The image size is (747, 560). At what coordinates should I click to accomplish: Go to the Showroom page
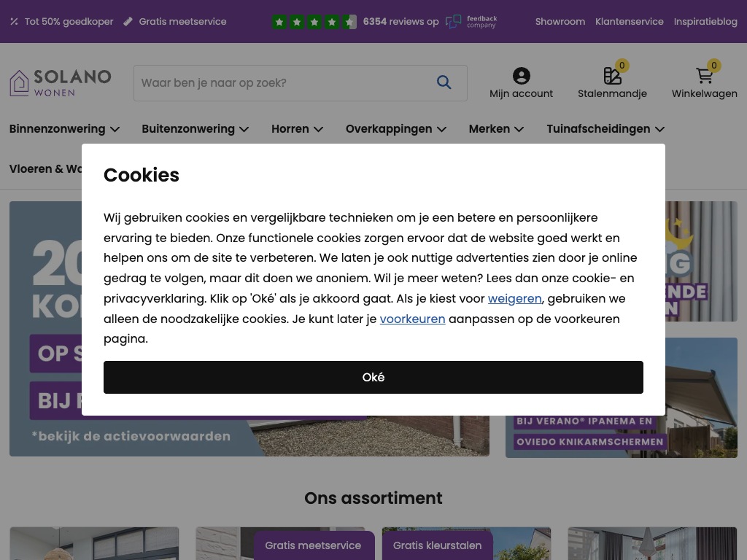560,21
